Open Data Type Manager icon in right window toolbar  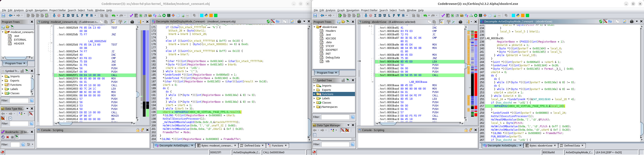[462, 15]
